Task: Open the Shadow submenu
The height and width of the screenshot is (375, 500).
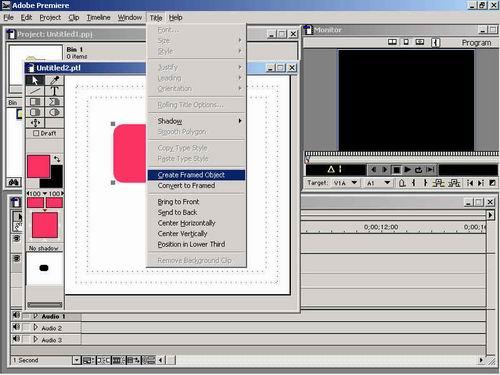Action: coord(196,121)
